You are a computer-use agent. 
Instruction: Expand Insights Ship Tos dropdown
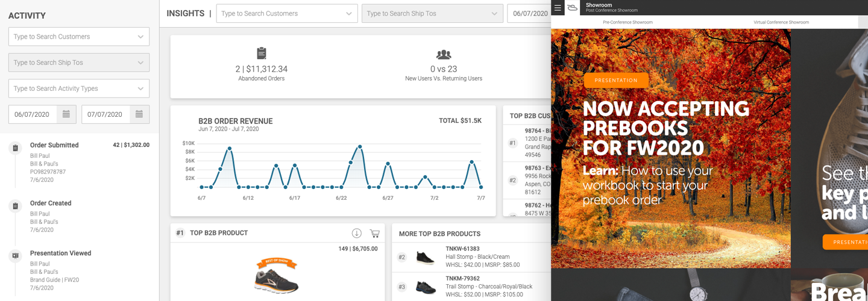point(494,14)
